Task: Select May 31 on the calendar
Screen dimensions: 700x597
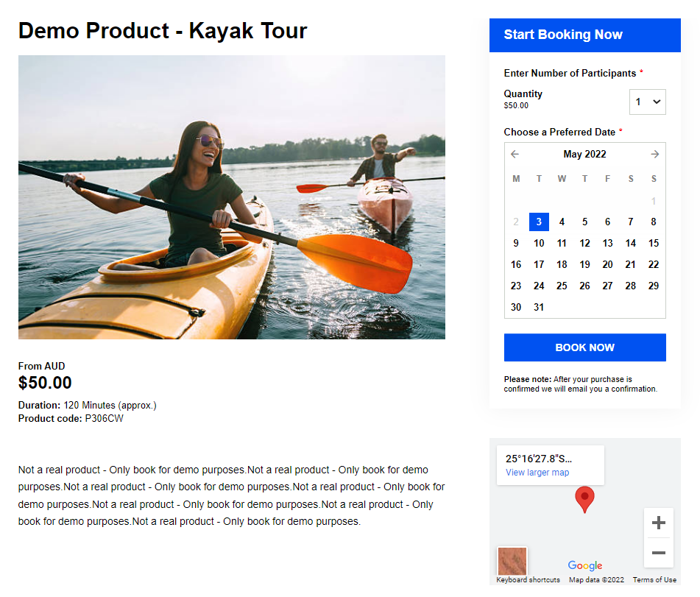Action: (539, 308)
